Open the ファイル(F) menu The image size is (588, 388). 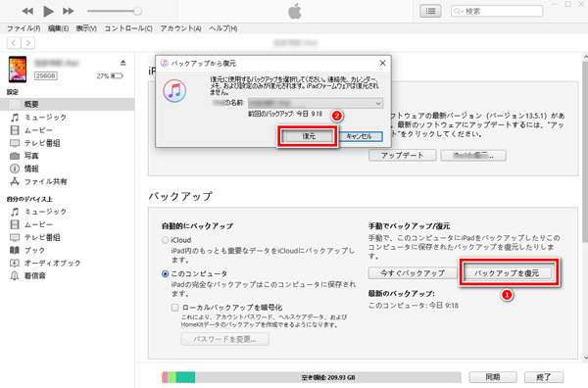tap(24, 28)
